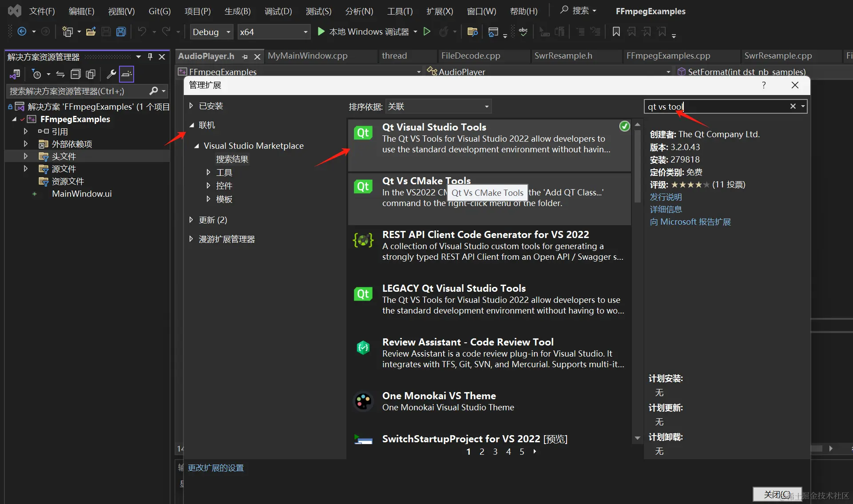Click the show all files icon

pos(91,74)
